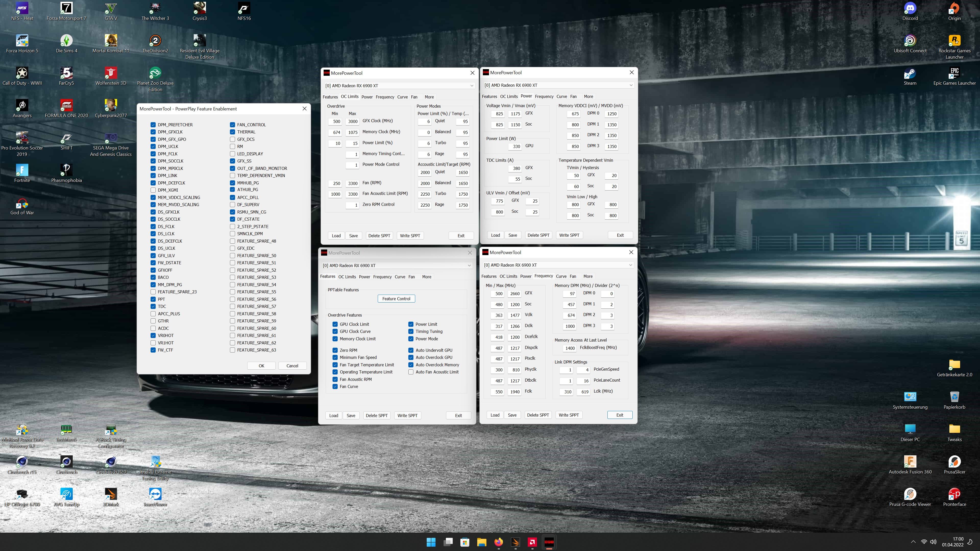Cancel the PowerPlay Feature dialog
Screen dimensions: 980x551
(292, 366)
